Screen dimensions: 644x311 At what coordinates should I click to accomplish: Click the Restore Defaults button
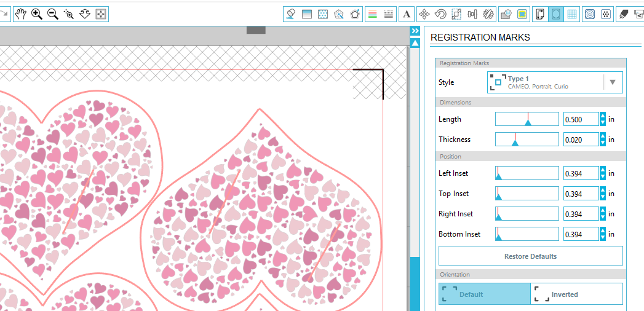[x=530, y=256]
